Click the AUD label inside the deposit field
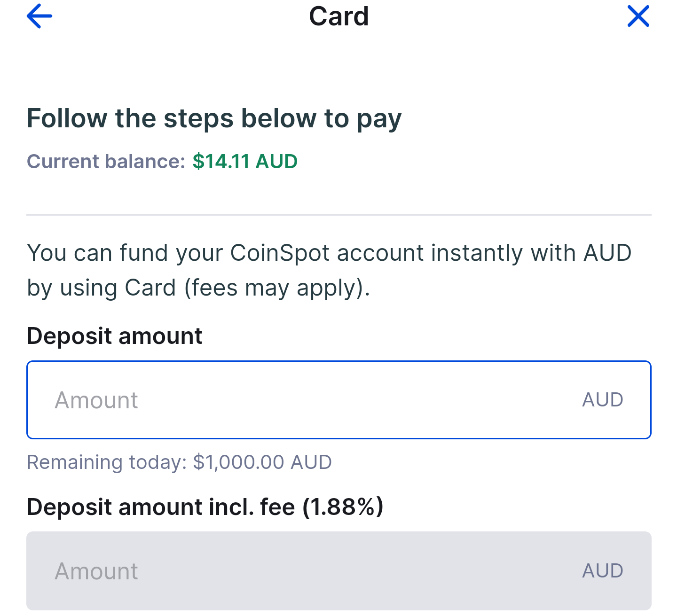 pos(603,400)
